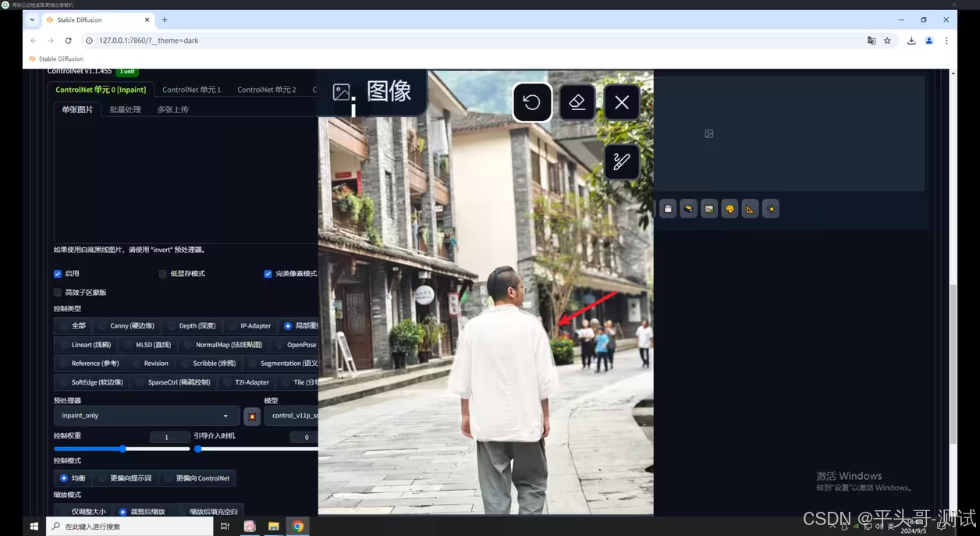This screenshot has height=536, width=980.
Task: Select the Lineart (线稿) control type
Action: point(86,344)
